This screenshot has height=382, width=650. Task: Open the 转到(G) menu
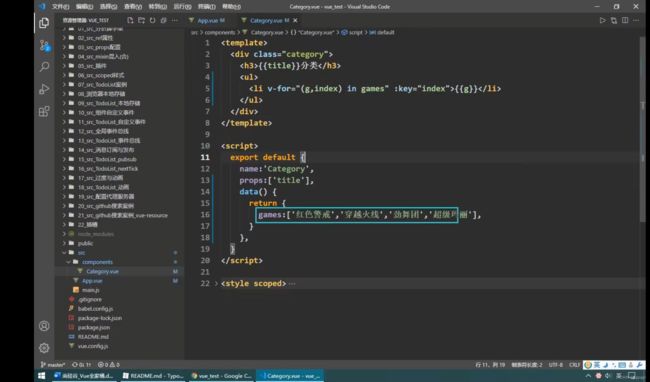click(158, 7)
